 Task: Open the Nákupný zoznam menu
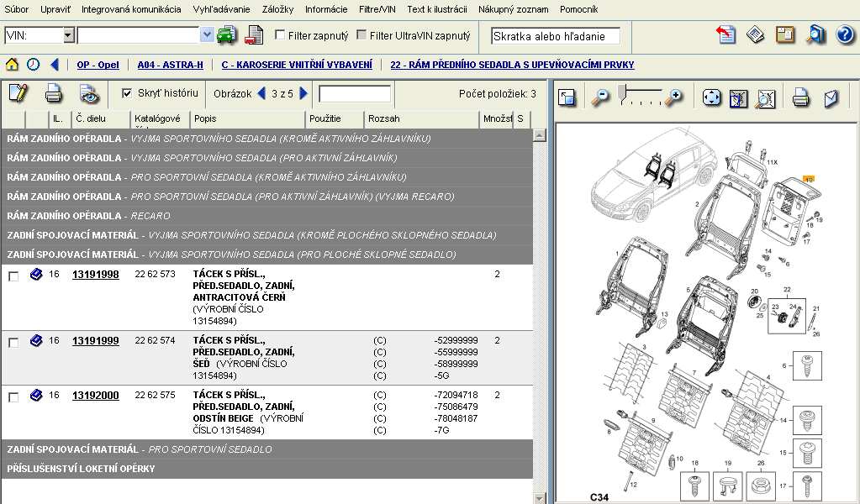[x=513, y=9]
